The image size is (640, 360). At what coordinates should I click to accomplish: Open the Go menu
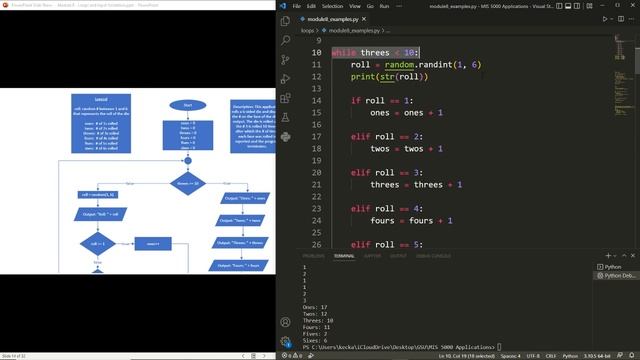pyautogui.click(x=370, y=6)
